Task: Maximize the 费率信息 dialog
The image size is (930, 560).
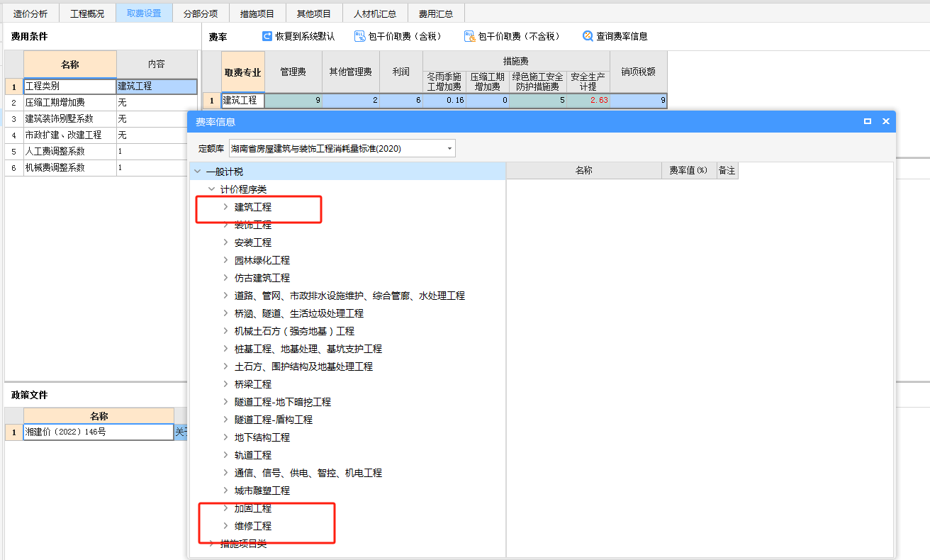Action: click(x=868, y=121)
